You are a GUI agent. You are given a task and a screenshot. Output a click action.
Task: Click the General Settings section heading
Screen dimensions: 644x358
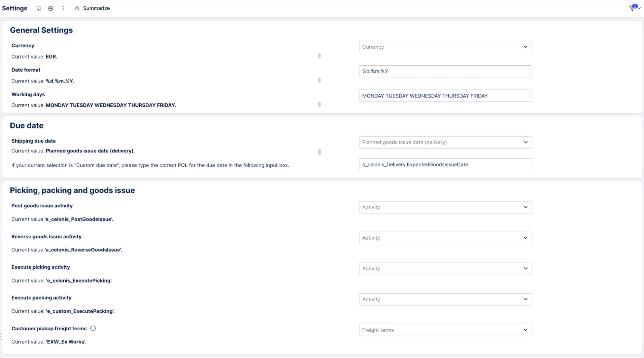click(x=42, y=30)
